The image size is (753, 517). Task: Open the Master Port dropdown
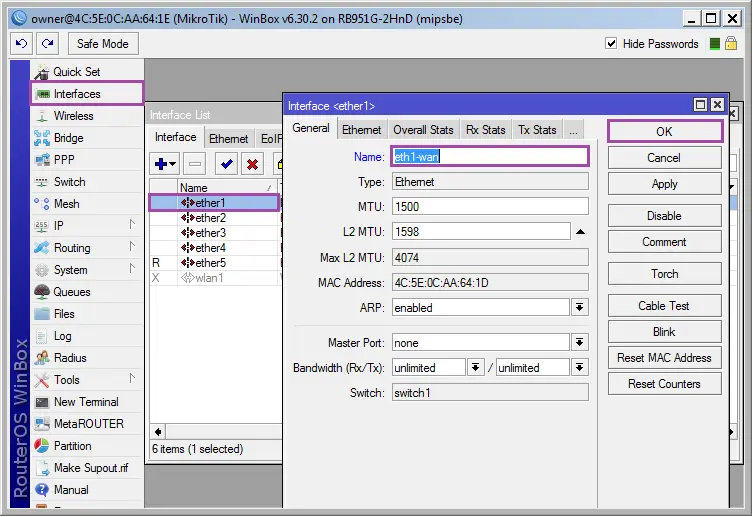(580, 342)
